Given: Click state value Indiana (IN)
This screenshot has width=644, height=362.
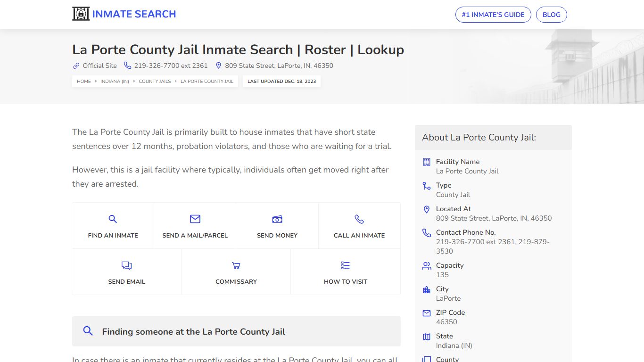Looking at the screenshot, I should click(454, 346).
